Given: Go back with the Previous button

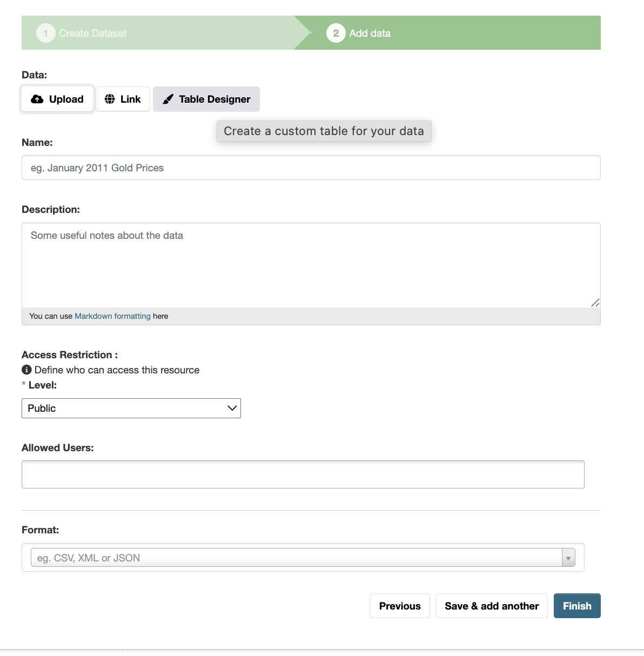Looking at the screenshot, I should [x=400, y=606].
